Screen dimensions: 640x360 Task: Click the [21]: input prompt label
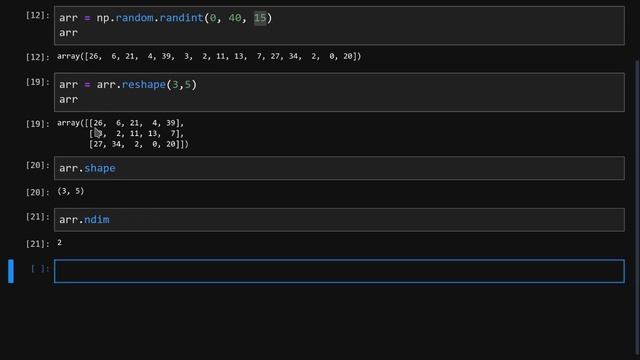tap(38, 217)
